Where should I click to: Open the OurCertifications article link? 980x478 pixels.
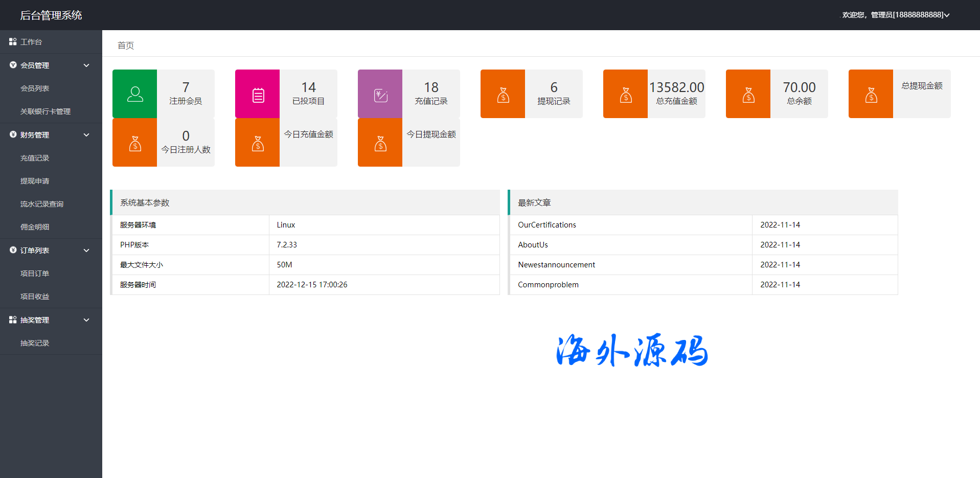(546, 225)
